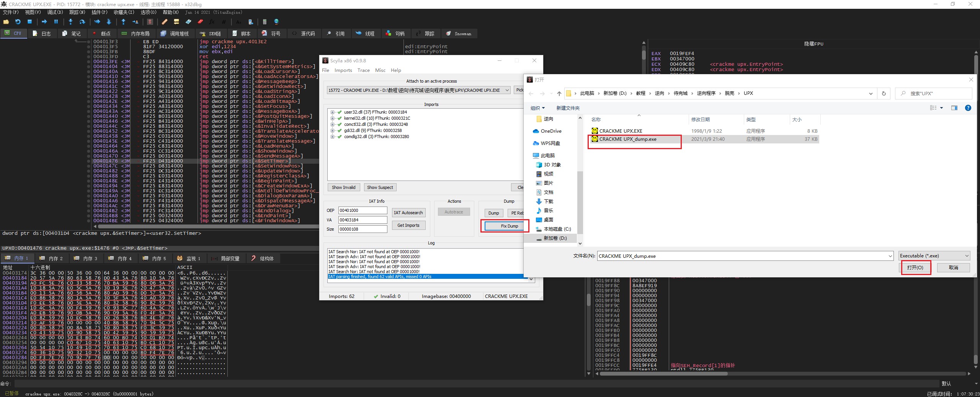The width and height of the screenshot is (980, 397).
Task: Expand the user32.dll import tree node
Action: 332,112
